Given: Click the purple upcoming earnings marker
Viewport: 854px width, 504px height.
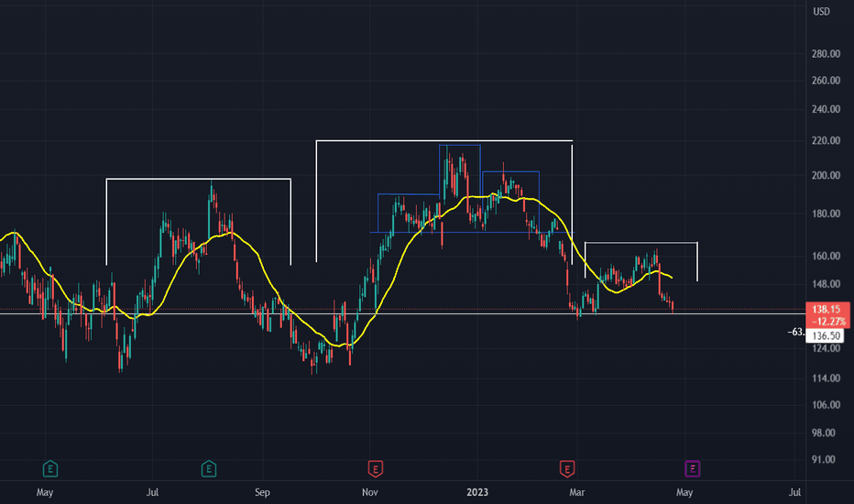Looking at the screenshot, I should click(x=692, y=468).
